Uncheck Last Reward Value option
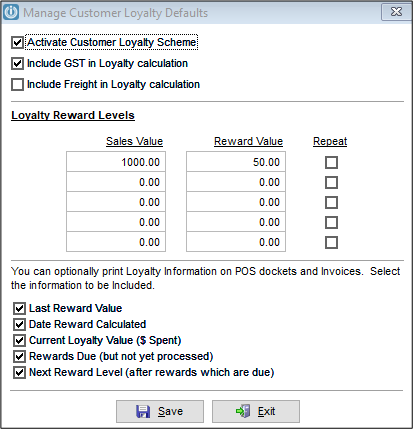The image size is (413, 429). click(x=19, y=309)
